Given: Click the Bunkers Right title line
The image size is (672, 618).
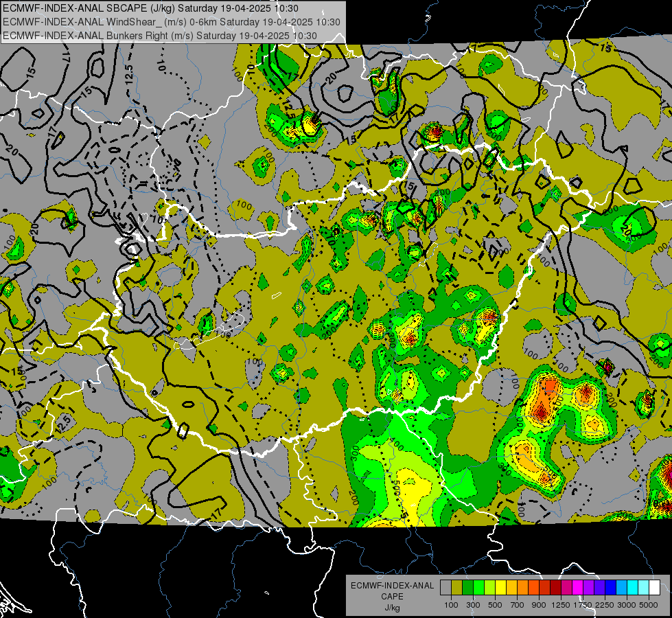Looking at the screenshot, I should coord(160,36).
